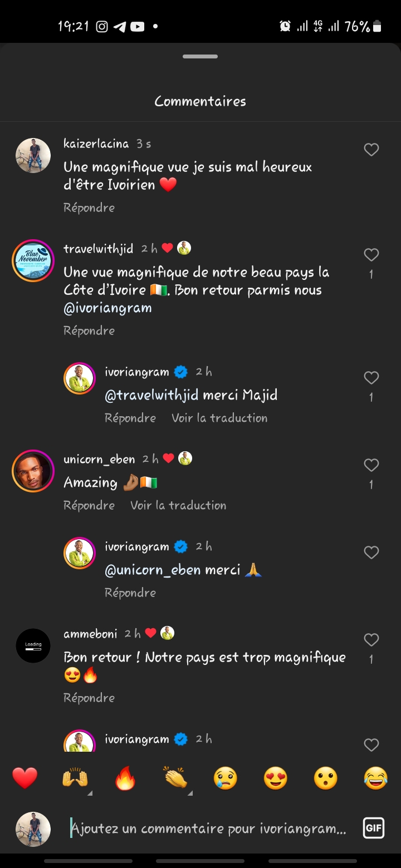Open travelwithjid's Blue November profile picture
Viewport: 401px width, 868px height.
(33, 260)
